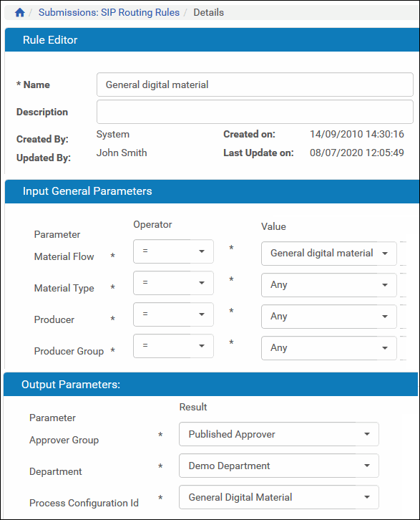Click Output Parameters section header
This screenshot has width=420, height=520.
210,385
